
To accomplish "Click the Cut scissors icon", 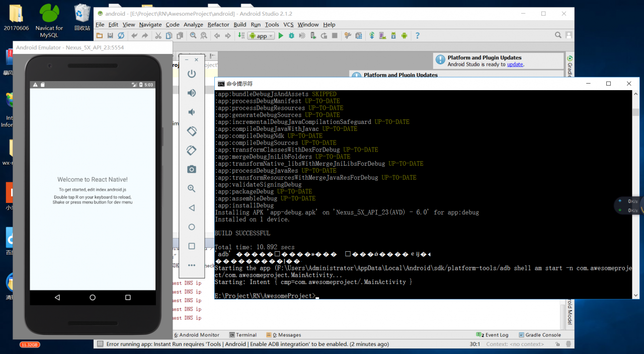I will [158, 36].
